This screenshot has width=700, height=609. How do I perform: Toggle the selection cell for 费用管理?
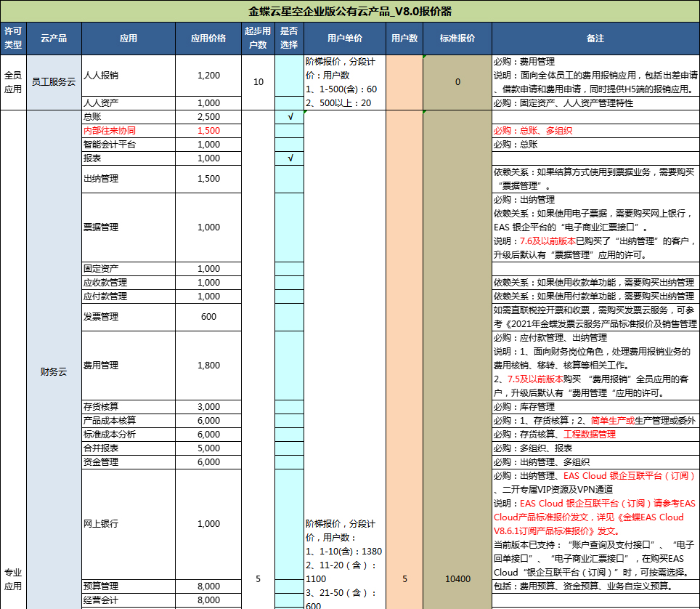click(289, 366)
